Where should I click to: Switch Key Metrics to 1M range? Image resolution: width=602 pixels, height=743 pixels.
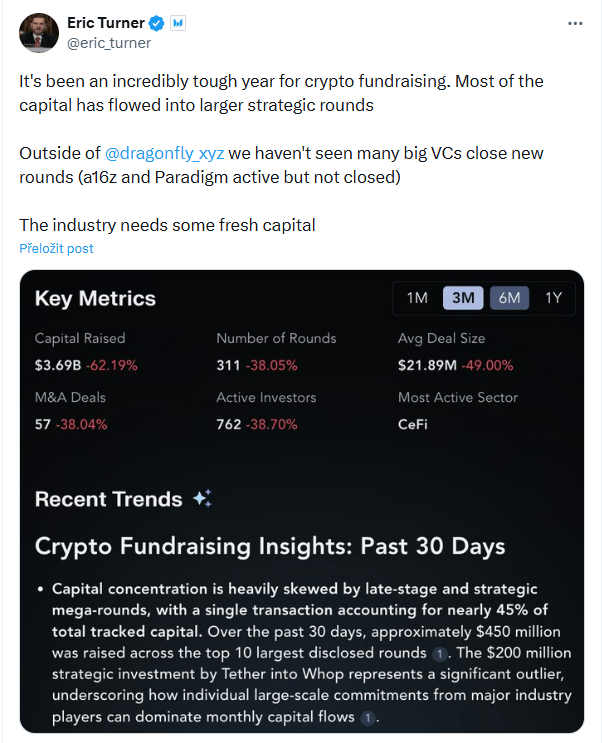[x=417, y=298]
